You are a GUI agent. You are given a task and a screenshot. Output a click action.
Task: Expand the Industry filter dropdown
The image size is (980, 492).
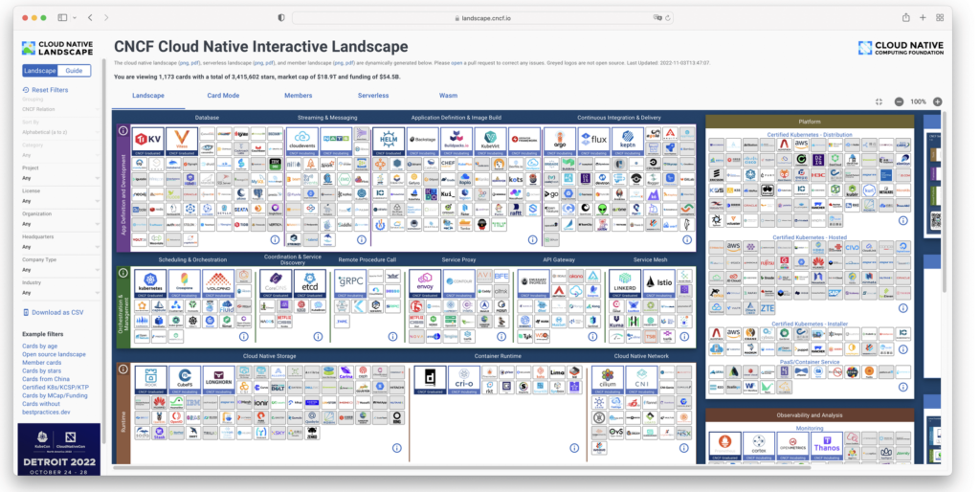tap(60, 293)
